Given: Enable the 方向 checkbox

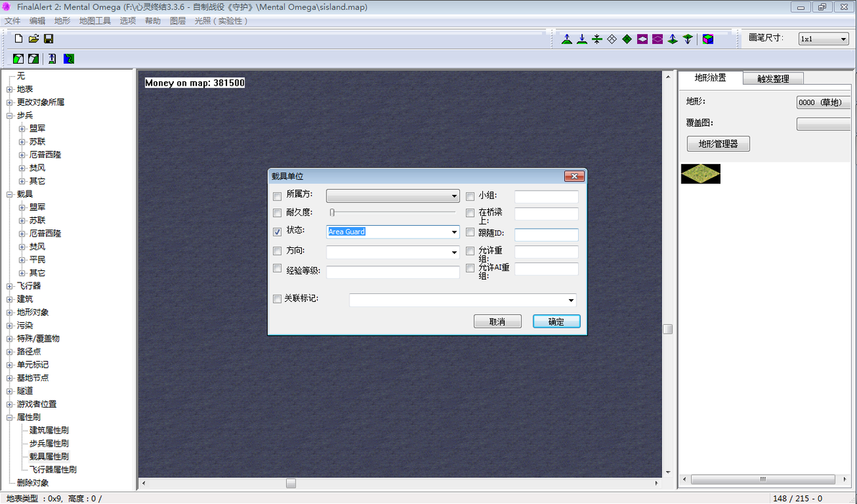Looking at the screenshot, I should click(277, 252).
